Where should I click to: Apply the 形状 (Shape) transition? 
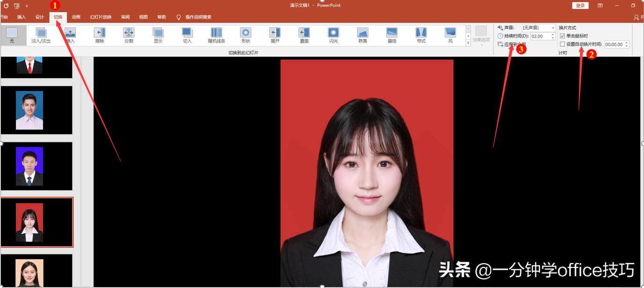[245, 34]
